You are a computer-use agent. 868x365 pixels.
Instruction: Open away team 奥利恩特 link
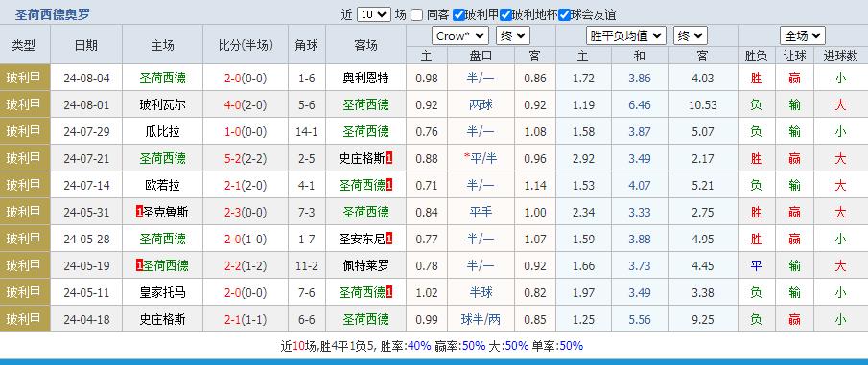tap(366, 78)
